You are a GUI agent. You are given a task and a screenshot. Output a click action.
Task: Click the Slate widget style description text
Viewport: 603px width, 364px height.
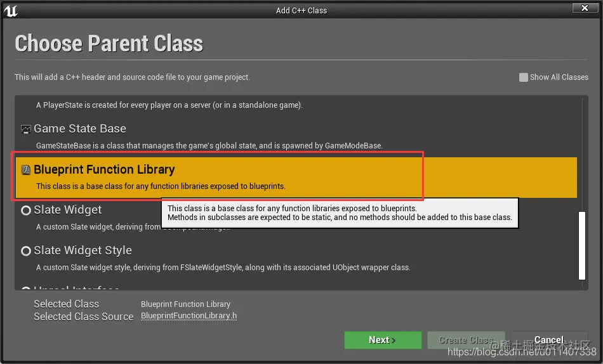pos(223,267)
